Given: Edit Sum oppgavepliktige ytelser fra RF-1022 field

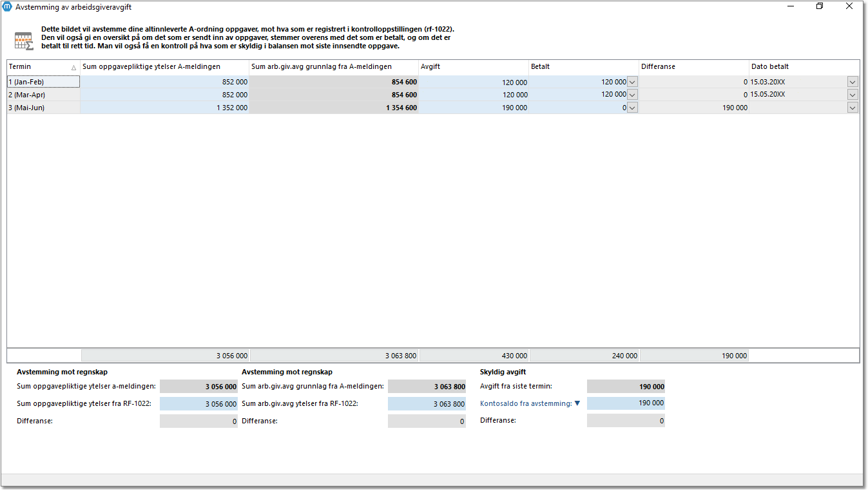Looking at the screenshot, I should [x=198, y=404].
